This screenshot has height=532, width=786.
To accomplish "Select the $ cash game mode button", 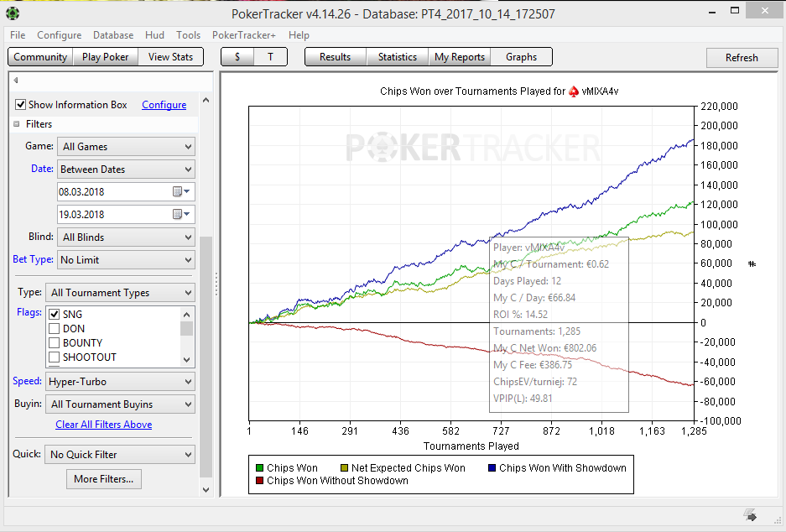I will tap(237, 57).
